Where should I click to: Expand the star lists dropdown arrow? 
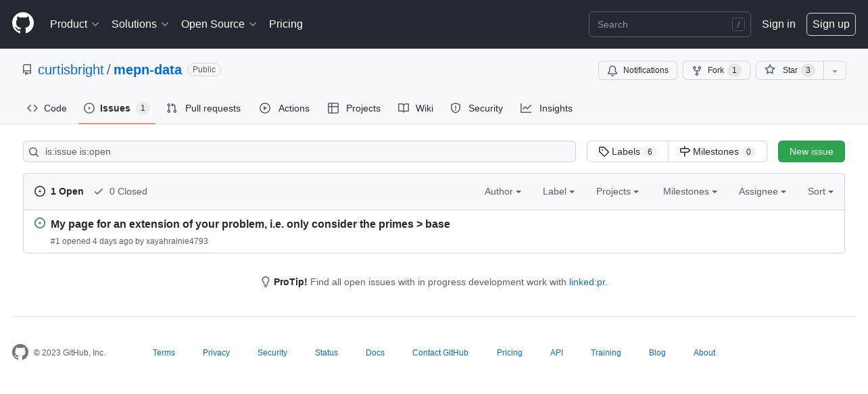click(835, 70)
